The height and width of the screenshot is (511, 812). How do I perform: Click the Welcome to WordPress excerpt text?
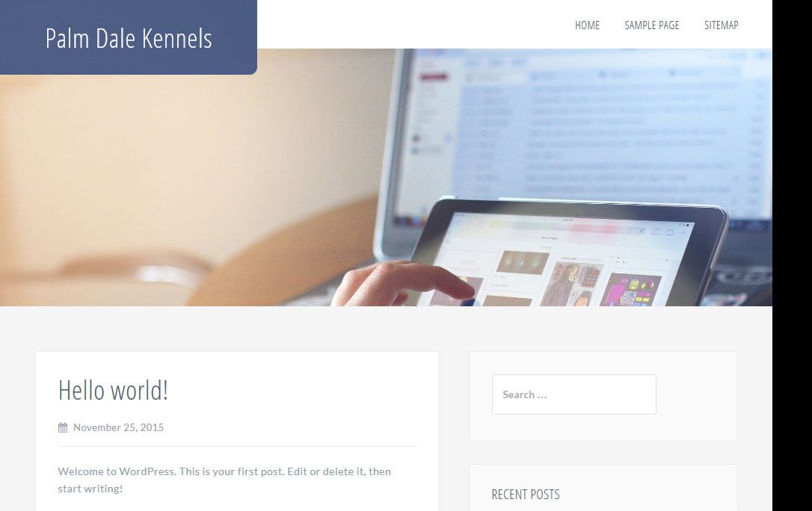(x=224, y=480)
